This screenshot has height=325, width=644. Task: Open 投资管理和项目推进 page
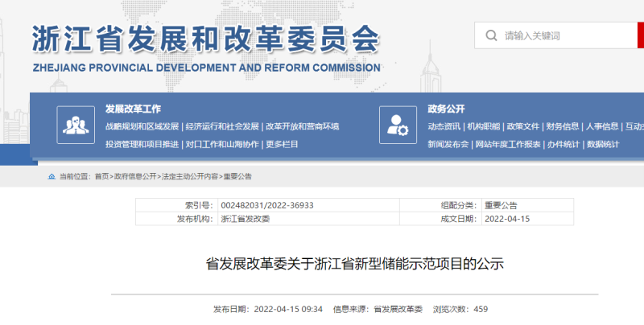[142, 144]
